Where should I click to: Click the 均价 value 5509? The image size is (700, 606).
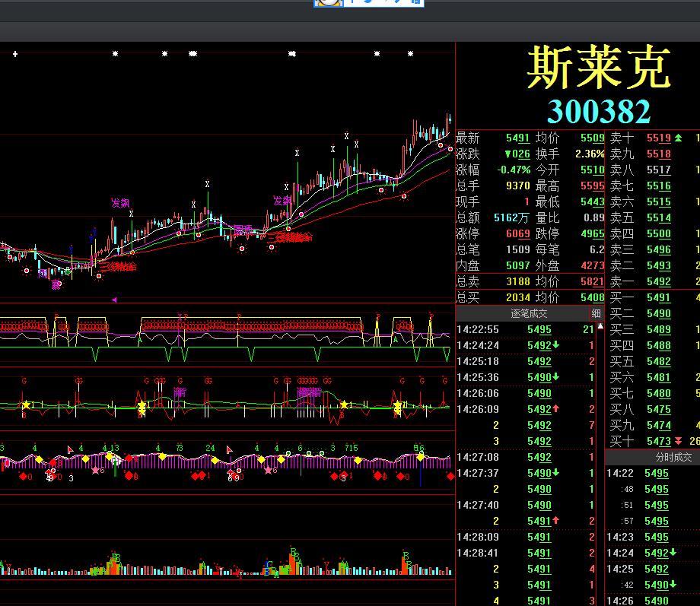pos(592,138)
